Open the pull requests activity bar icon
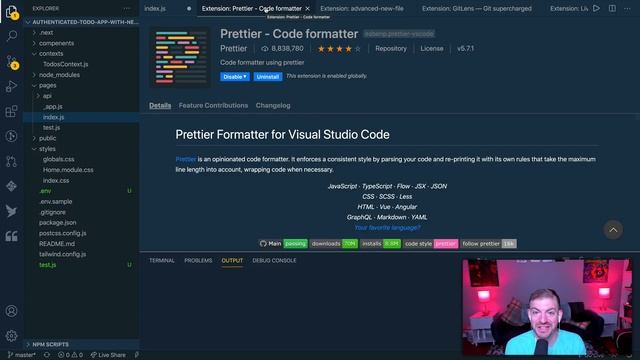Screen dimensions: 640x360 pos(11,161)
